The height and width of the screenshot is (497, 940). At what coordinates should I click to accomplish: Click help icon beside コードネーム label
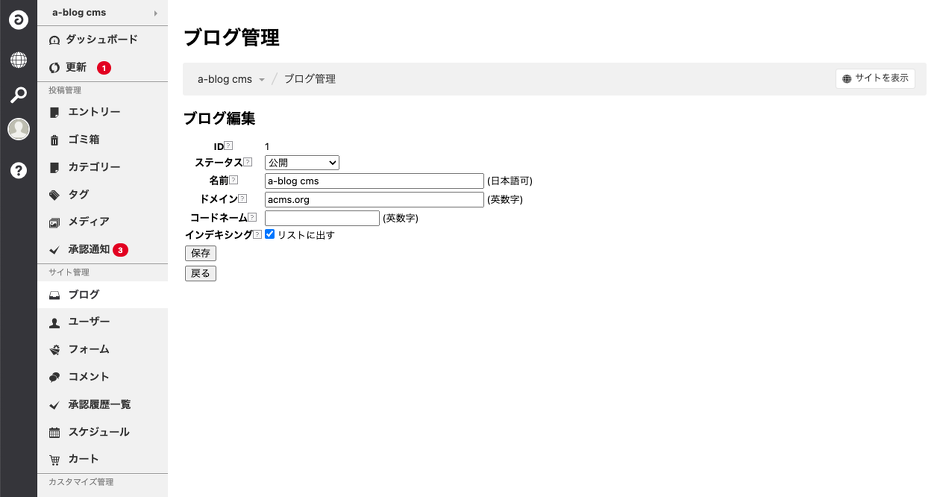coord(252,217)
